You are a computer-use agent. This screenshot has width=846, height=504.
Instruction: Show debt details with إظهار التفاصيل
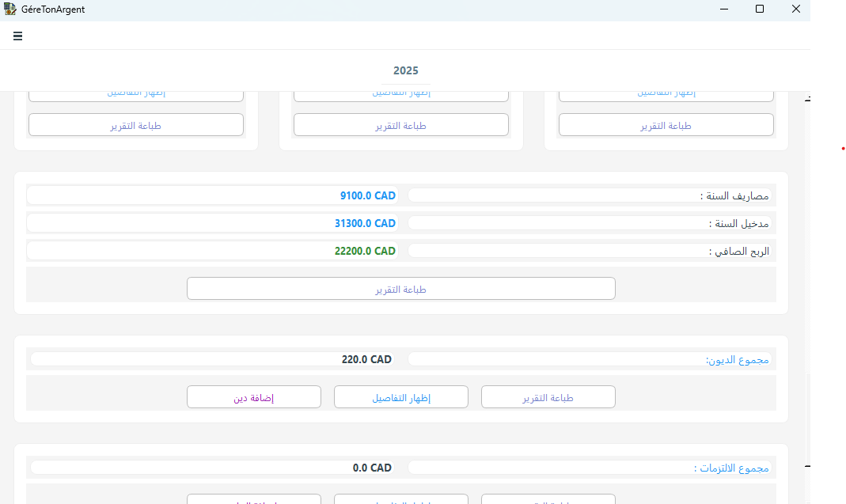(400, 397)
